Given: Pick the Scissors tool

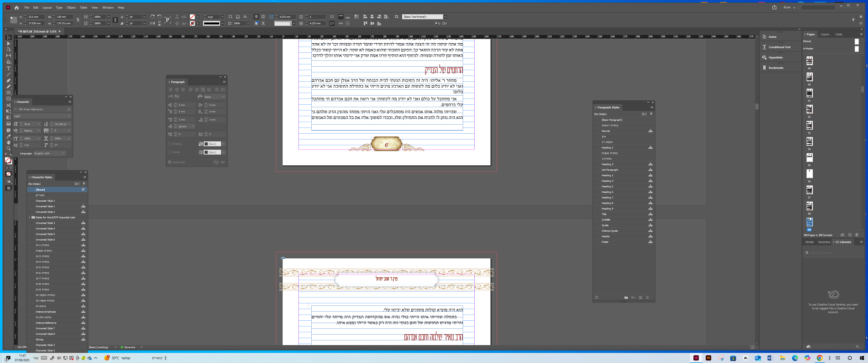Looking at the screenshot, I should (8, 105).
